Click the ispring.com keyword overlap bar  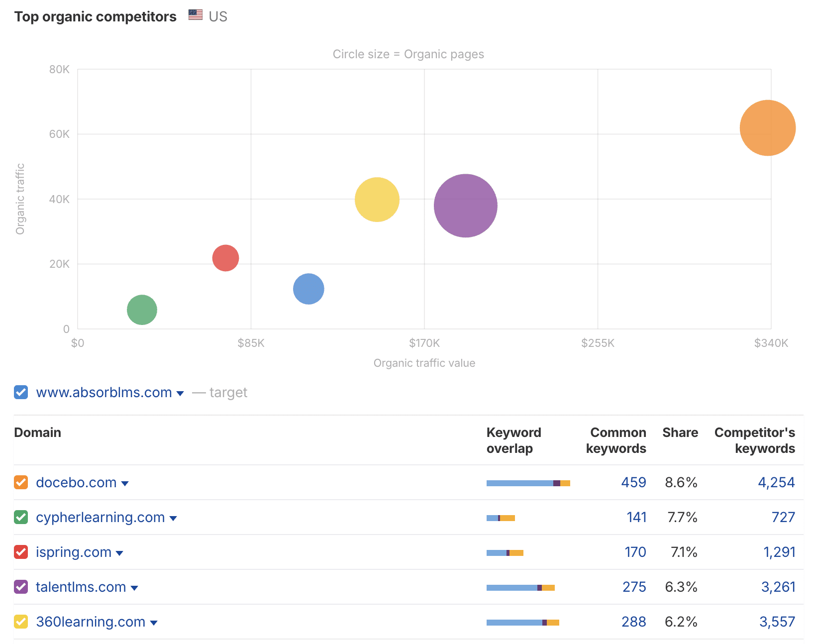tap(505, 553)
